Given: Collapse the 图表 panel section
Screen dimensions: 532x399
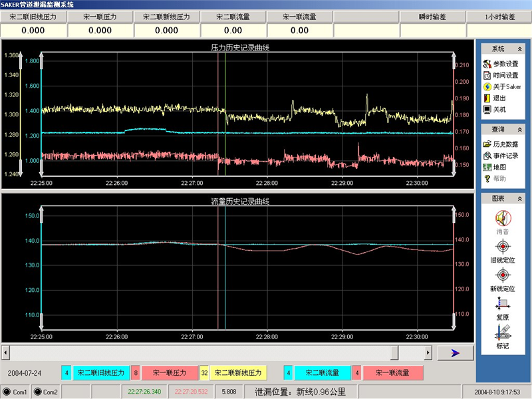Looking at the screenshot, I should tap(521, 198).
